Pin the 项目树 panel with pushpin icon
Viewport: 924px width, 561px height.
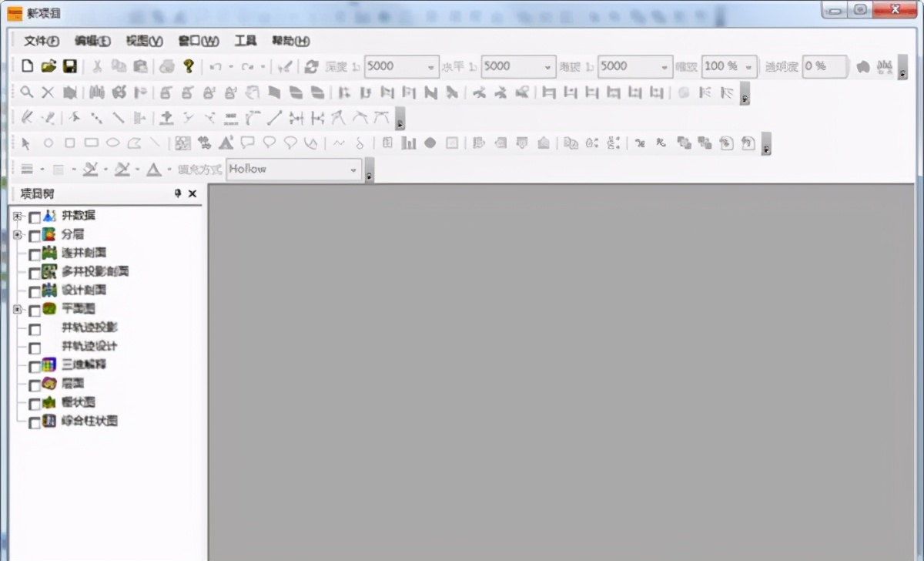point(178,194)
